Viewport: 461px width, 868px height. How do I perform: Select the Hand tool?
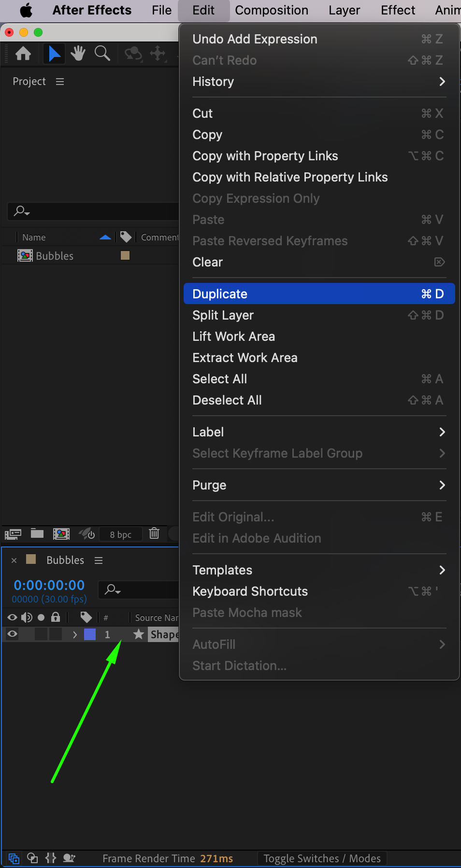coord(78,54)
